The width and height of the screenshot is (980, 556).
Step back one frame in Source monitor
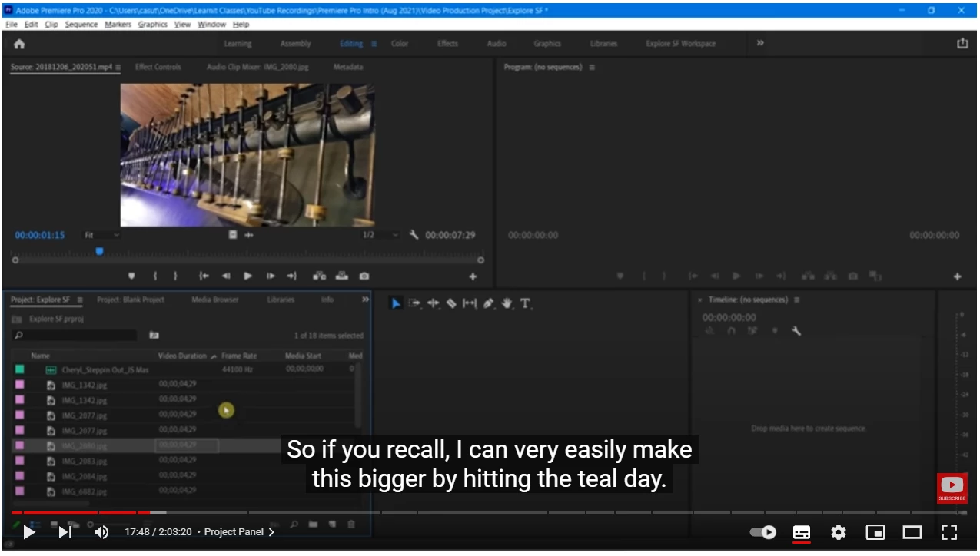click(226, 276)
